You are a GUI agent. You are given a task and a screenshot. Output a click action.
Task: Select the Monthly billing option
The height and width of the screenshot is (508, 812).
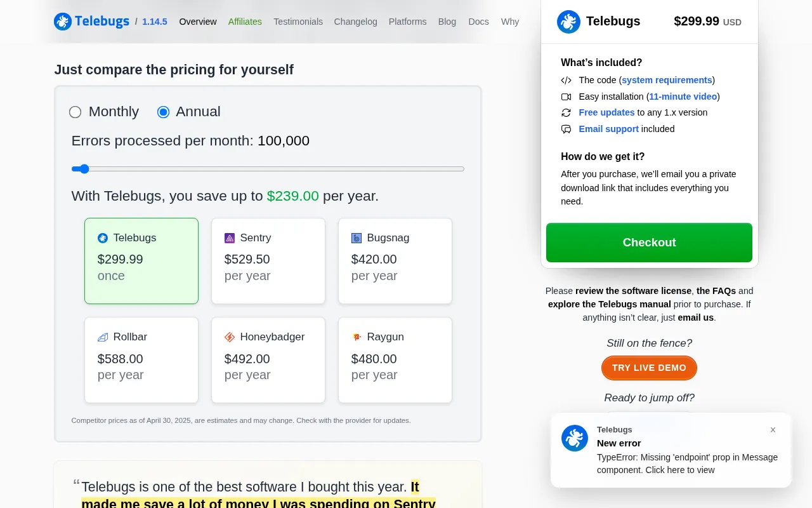[x=75, y=112]
